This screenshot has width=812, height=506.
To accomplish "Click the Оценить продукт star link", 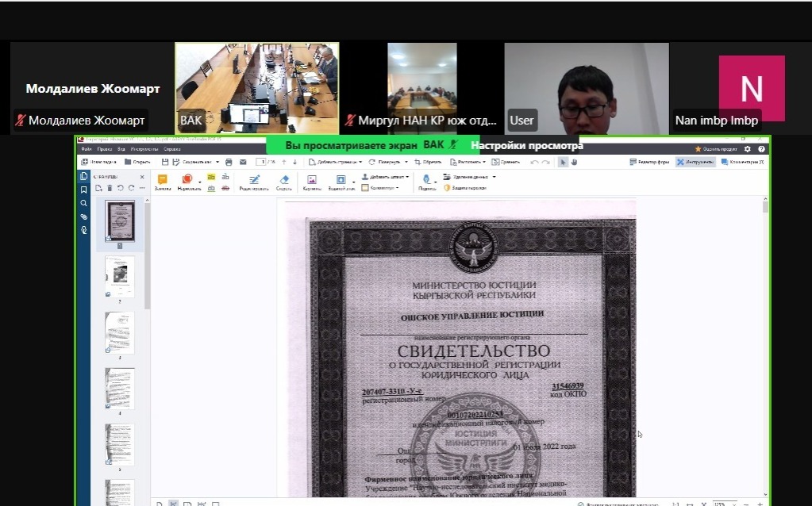I will pos(715,149).
